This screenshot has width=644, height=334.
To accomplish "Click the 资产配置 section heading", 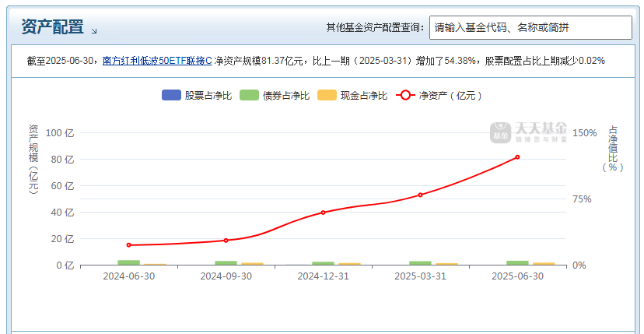I will point(52,27).
